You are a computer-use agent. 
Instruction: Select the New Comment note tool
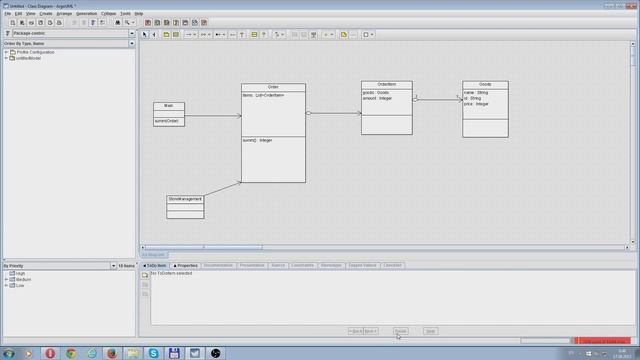click(344, 35)
